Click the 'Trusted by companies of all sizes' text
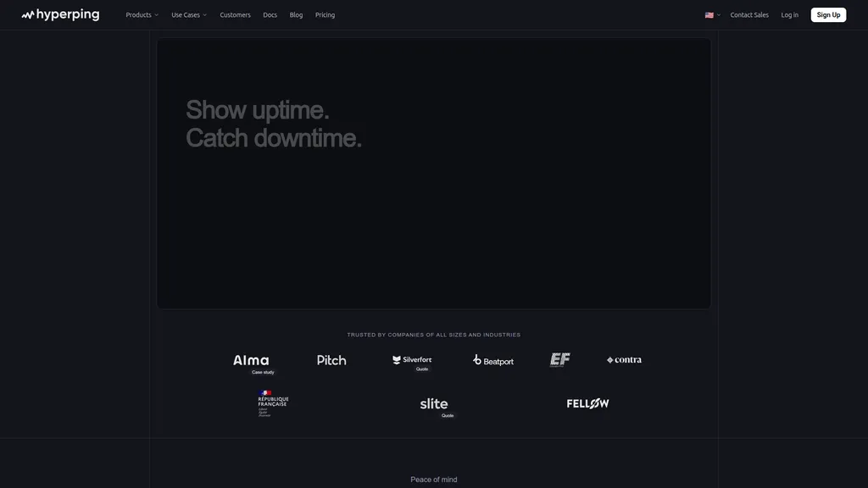 [433, 335]
